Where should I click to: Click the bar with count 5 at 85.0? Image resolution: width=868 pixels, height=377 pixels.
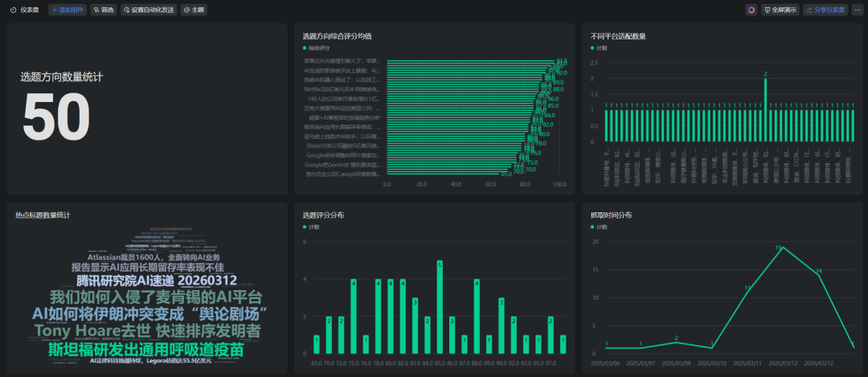[x=440, y=307]
